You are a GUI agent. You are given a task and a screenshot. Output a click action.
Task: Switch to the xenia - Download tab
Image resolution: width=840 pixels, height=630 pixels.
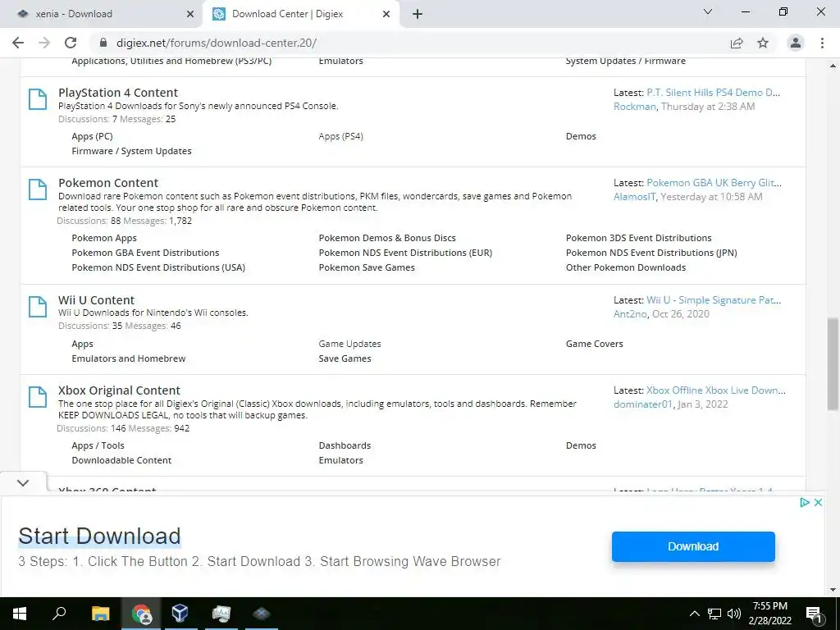102,14
